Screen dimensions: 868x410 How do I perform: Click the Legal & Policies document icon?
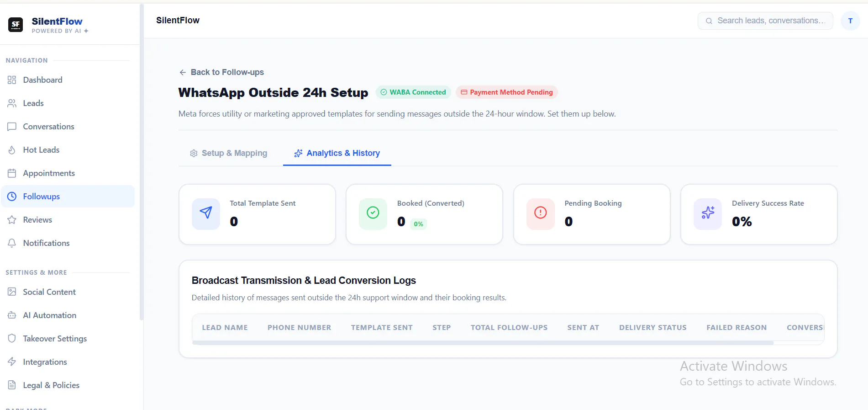12,385
